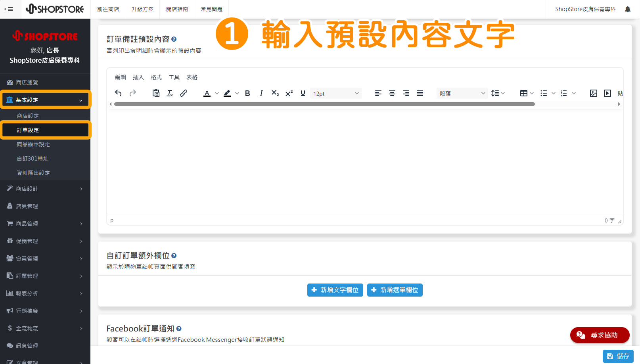Expand the 會員管理 sidebar section
Viewport: 640px width, 364px height.
45,259
